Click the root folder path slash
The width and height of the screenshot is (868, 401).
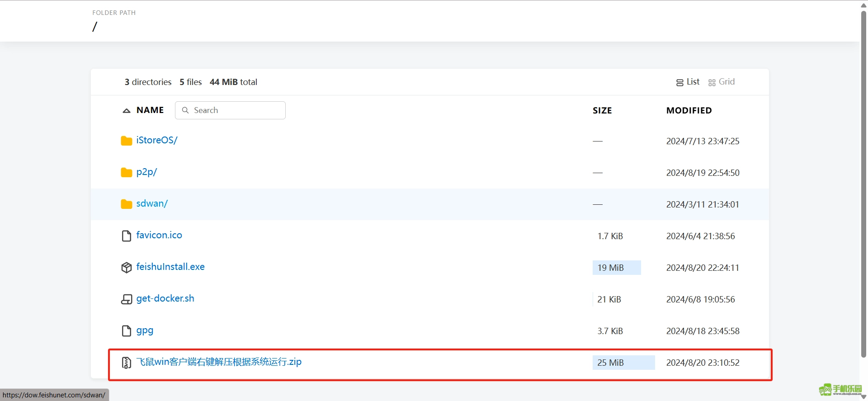pyautogui.click(x=94, y=27)
